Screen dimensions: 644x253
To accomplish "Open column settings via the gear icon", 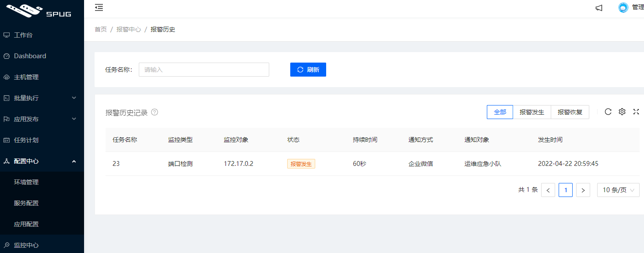I will point(622,112).
